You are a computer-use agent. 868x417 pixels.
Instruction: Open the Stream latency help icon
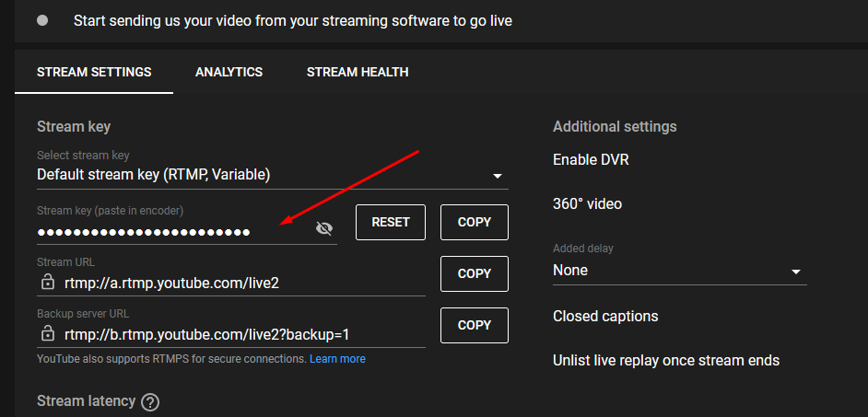pos(150,402)
